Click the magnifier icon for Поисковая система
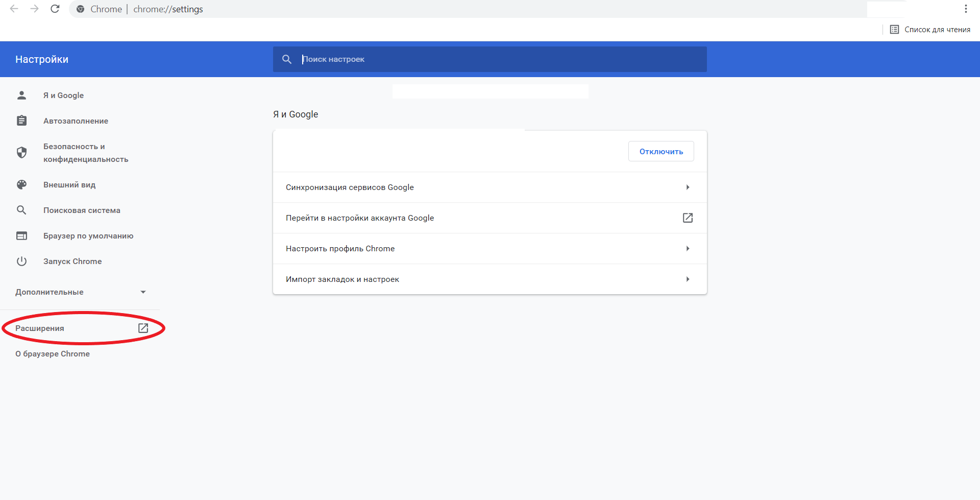 21,210
